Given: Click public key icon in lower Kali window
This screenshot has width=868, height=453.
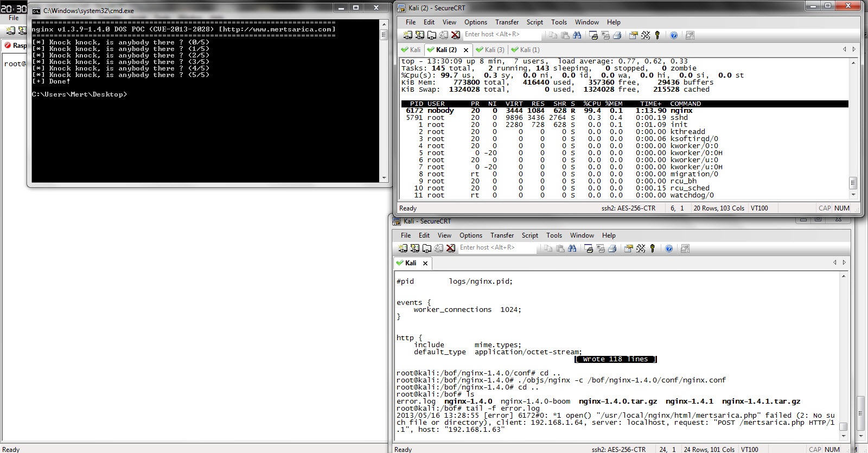Looking at the screenshot, I should tap(652, 248).
